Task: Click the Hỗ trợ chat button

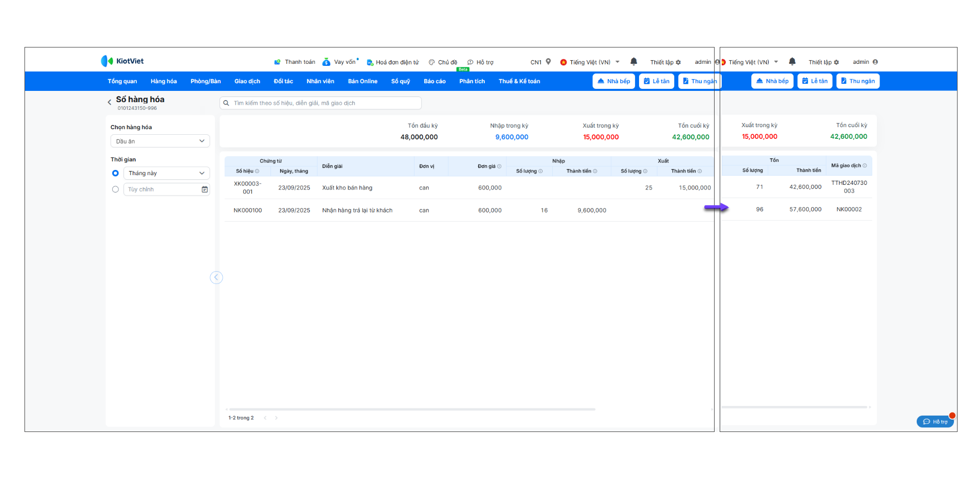Action: [x=935, y=422]
